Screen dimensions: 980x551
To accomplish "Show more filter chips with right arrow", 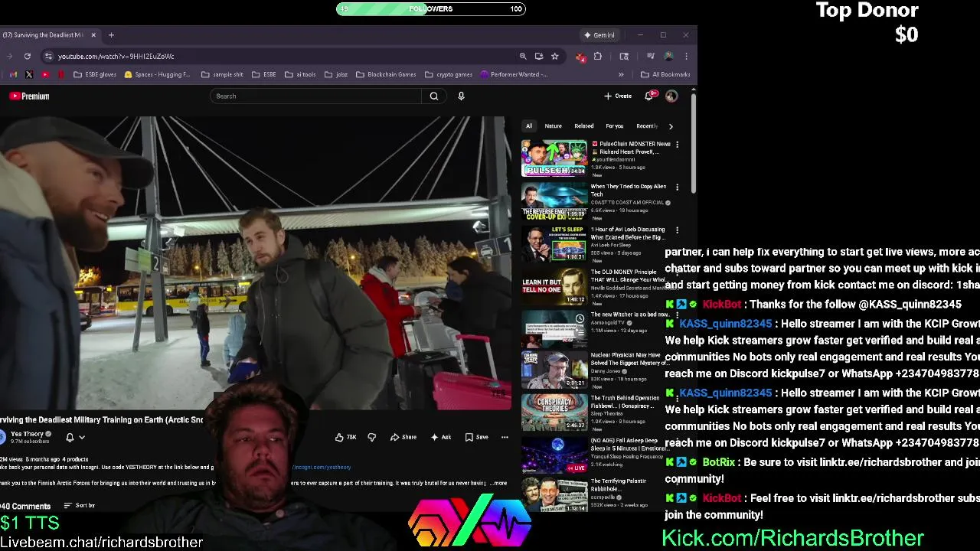I will click(x=671, y=126).
